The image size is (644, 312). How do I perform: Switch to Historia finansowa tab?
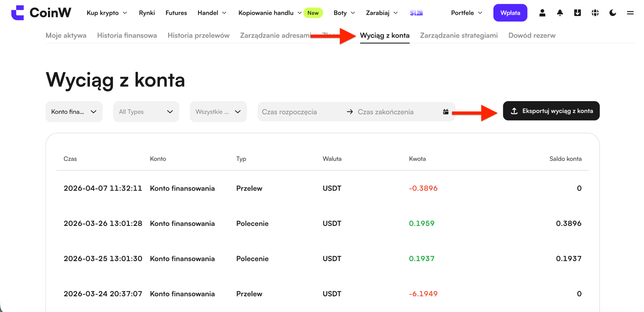(127, 36)
